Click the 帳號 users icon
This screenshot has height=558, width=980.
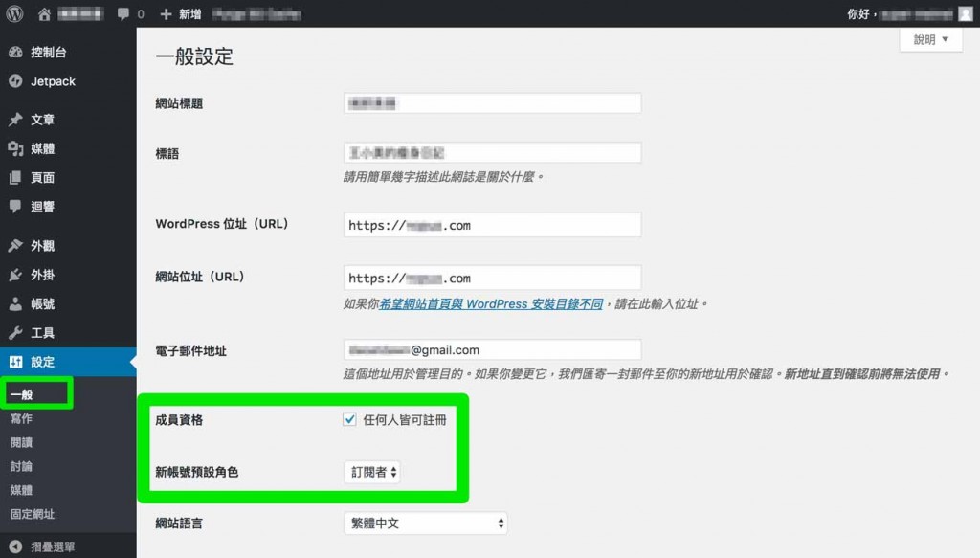pos(15,303)
